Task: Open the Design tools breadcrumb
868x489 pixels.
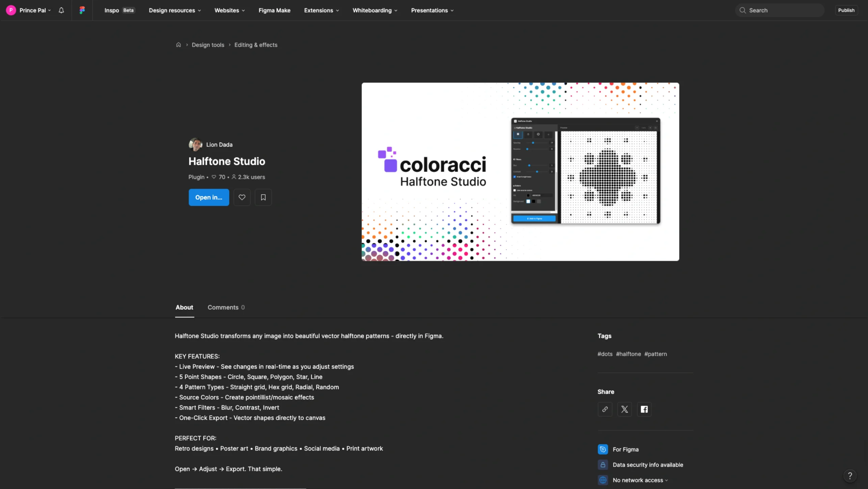Action: (x=208, y=45)
